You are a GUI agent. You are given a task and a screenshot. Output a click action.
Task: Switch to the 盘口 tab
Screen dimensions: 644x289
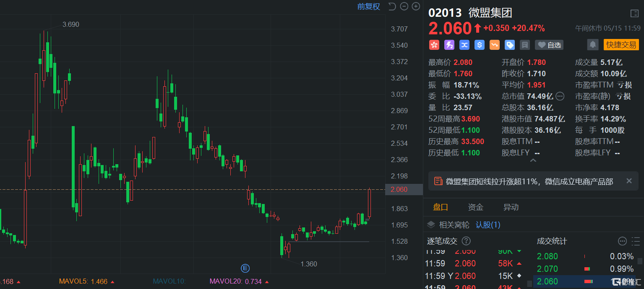point(441,207)
